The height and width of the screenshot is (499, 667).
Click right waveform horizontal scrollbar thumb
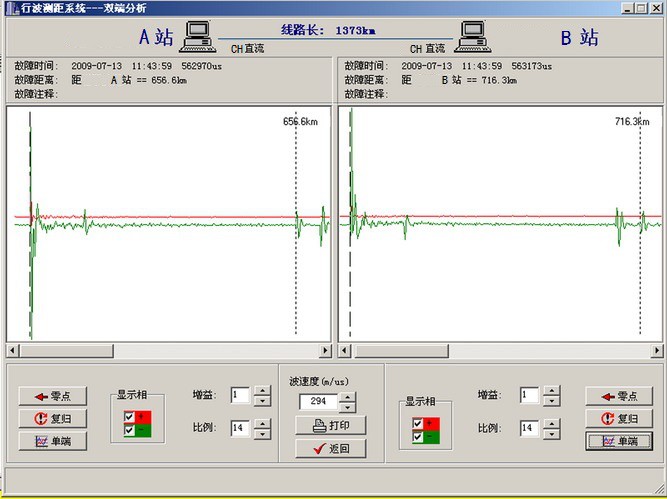pyautogui.click(x=401, y=351)
